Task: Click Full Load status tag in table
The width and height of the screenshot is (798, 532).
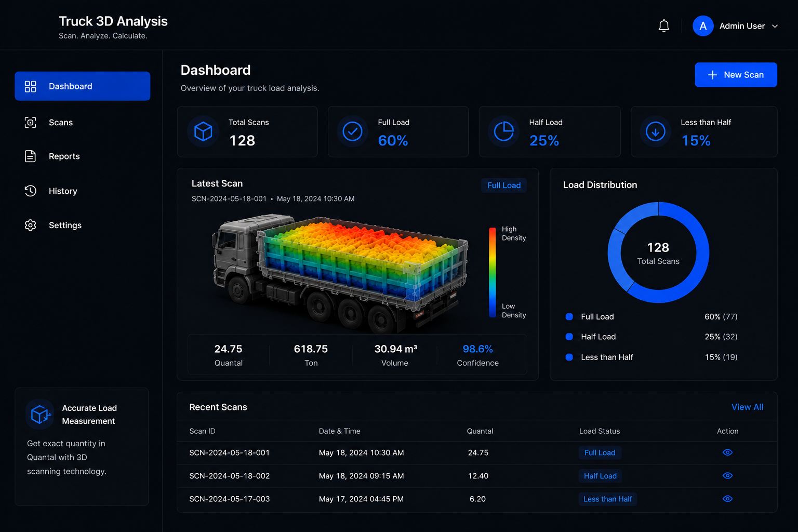Action: [600, 453]
